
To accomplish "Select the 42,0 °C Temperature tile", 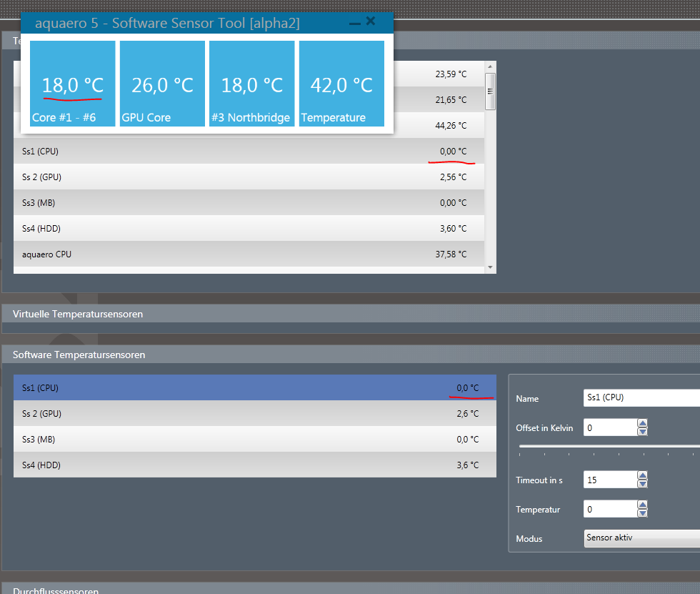I will tap(341, 84).
